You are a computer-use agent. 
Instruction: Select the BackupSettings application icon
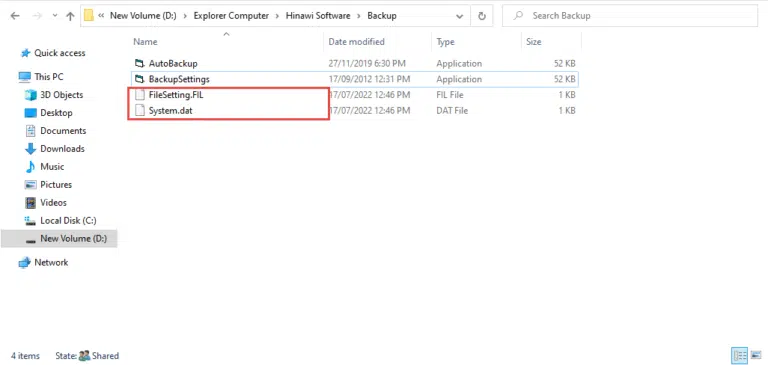point(140,79)
